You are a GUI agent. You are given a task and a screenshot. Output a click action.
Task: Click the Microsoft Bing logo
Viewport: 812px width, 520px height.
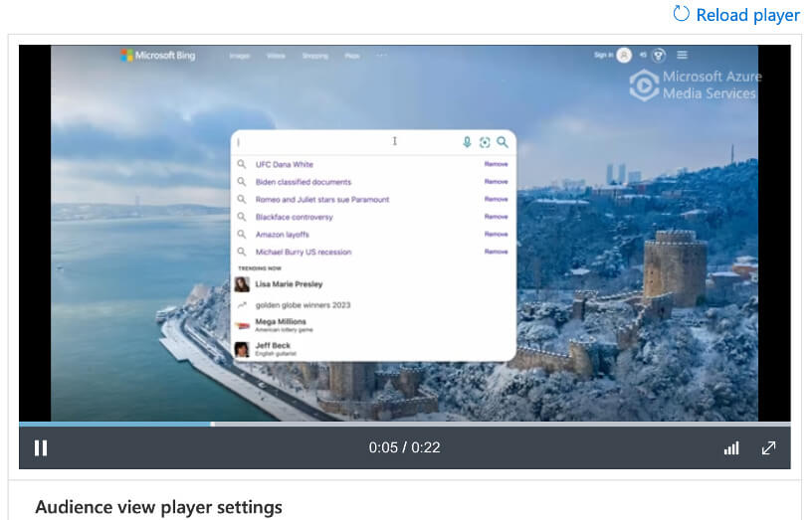tap(158, 55)
